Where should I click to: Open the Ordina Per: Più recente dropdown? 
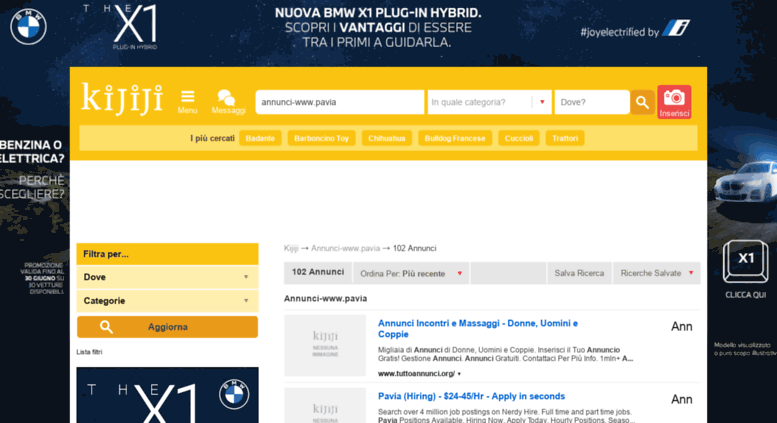(x=411, y=273)
